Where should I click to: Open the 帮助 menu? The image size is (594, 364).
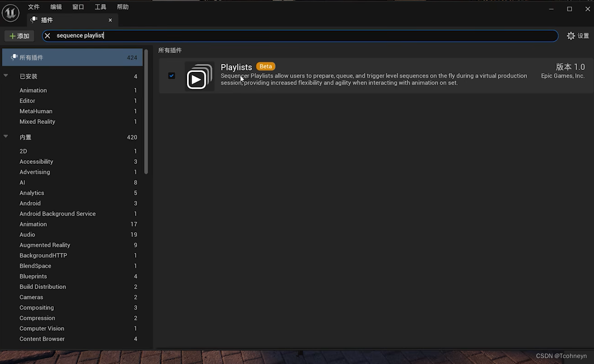coord(123,7)
